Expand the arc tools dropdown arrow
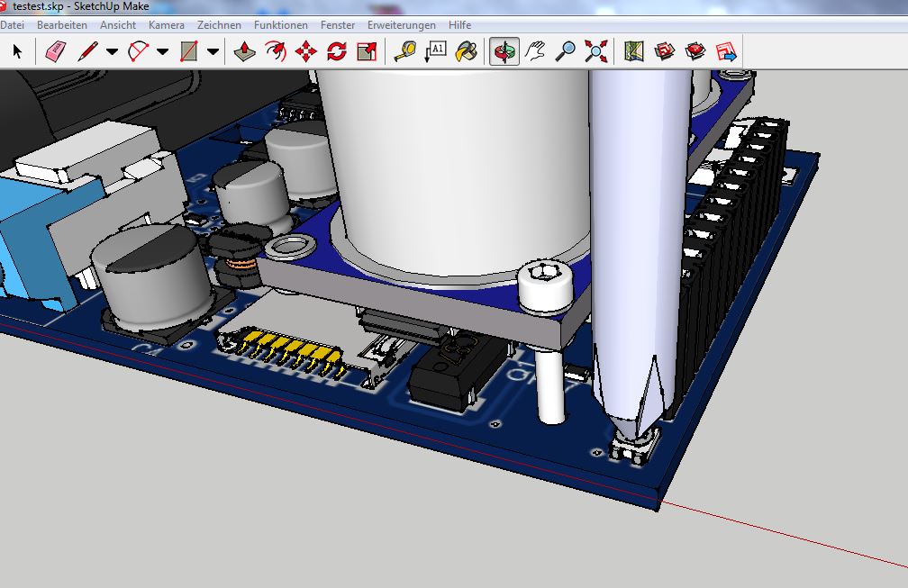The image size is (908, 588). (x=162, y=51)
